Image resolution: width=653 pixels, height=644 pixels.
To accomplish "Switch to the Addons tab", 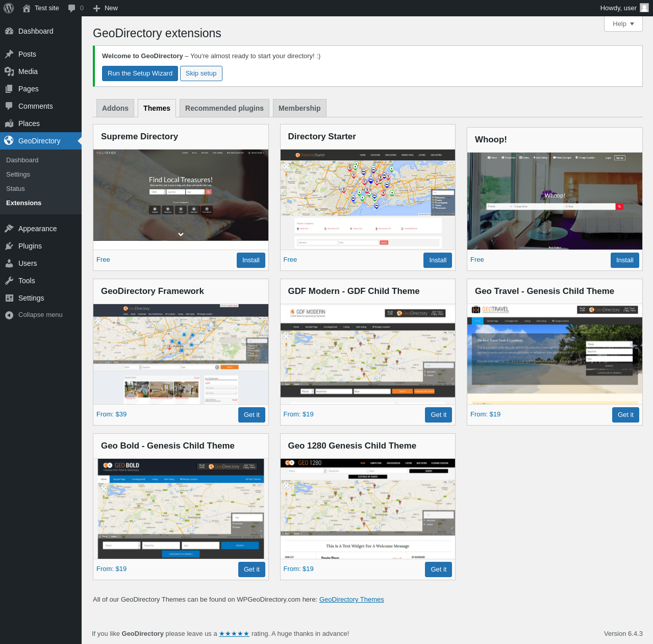I will click(115, 108).
